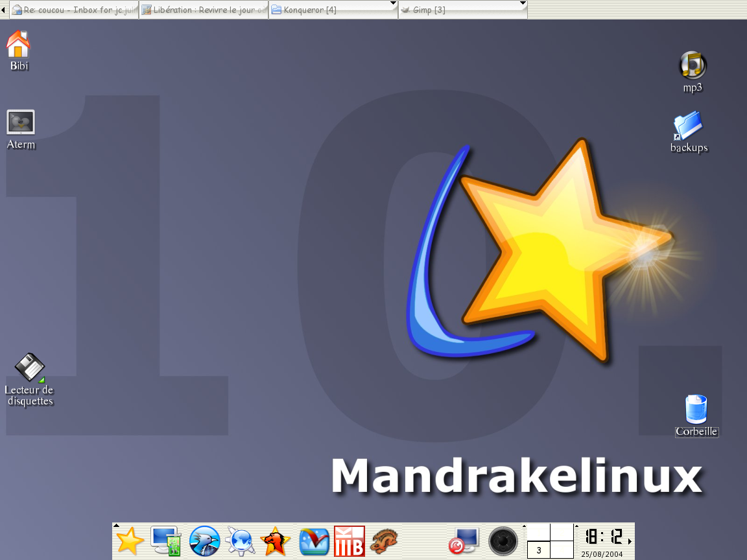The image size is (747, 560).
Task: Launch the red KB bibliography icon
Action: pyautogui.click(x=350, y=541)
